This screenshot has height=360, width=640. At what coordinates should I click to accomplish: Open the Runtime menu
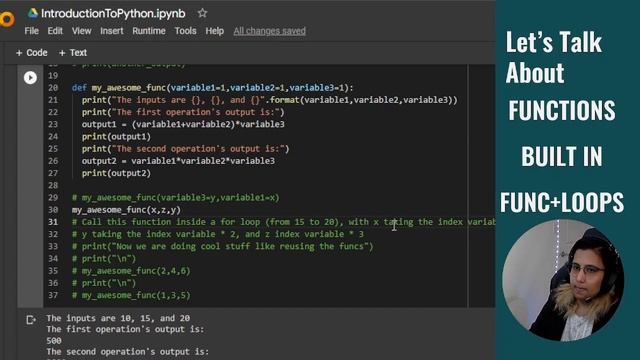pyautogui.click(x=149, y=31)
